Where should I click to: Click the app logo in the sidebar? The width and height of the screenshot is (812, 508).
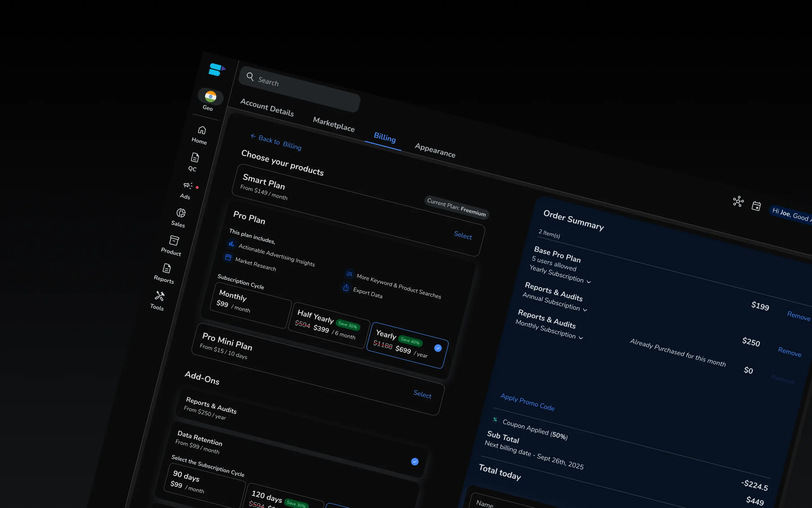pyautogui.click(x=217, y=69)
